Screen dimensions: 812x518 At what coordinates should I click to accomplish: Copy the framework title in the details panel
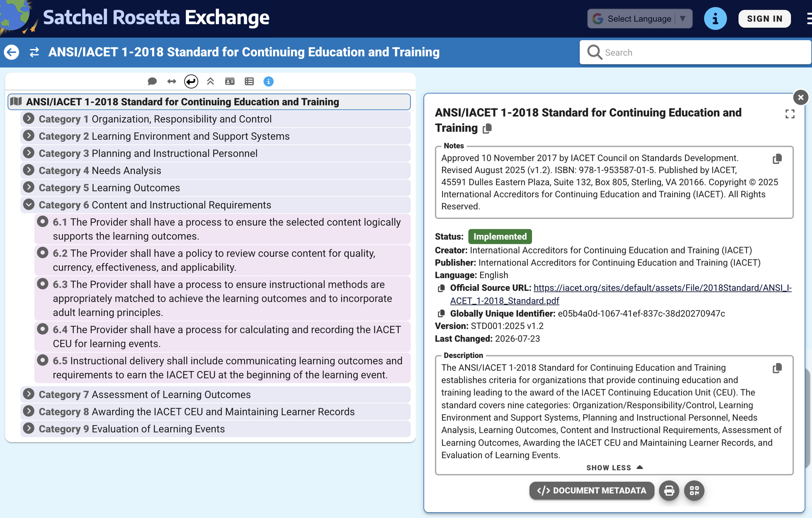tap(487, 129)
